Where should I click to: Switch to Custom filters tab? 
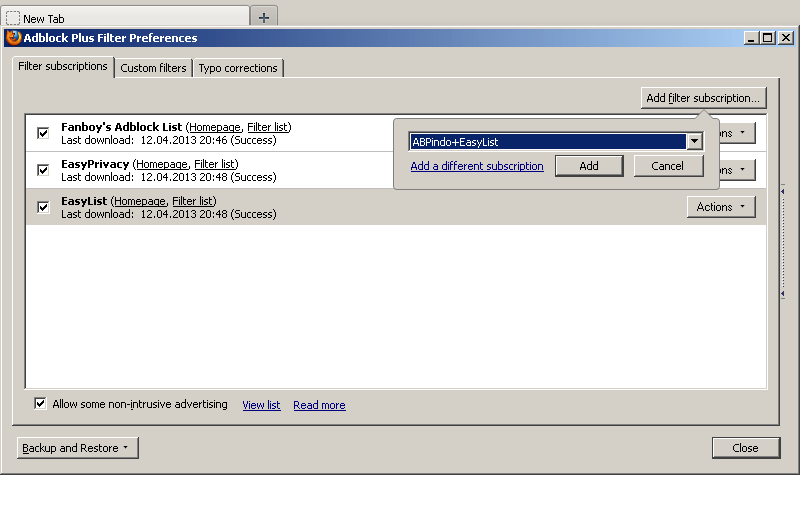coord(153,68)
